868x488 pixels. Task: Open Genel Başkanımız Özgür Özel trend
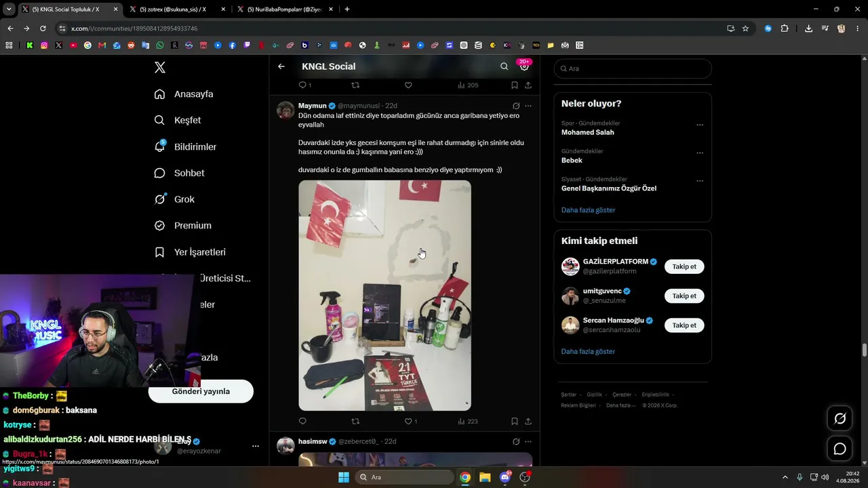[609, 188]
